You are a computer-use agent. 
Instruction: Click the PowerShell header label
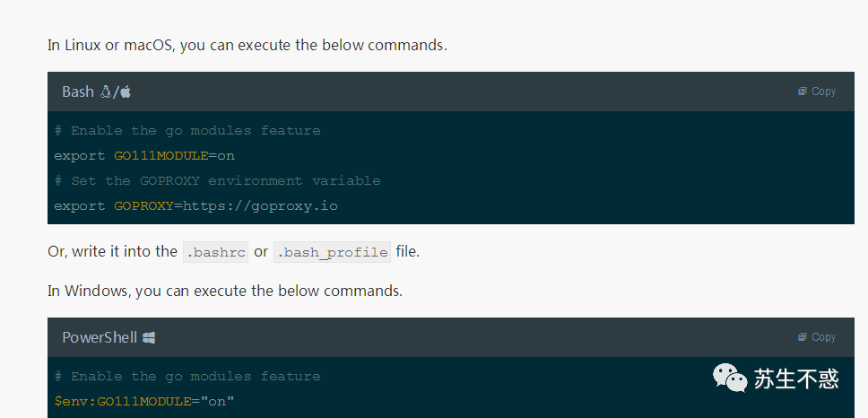click(x=99, y=337)
